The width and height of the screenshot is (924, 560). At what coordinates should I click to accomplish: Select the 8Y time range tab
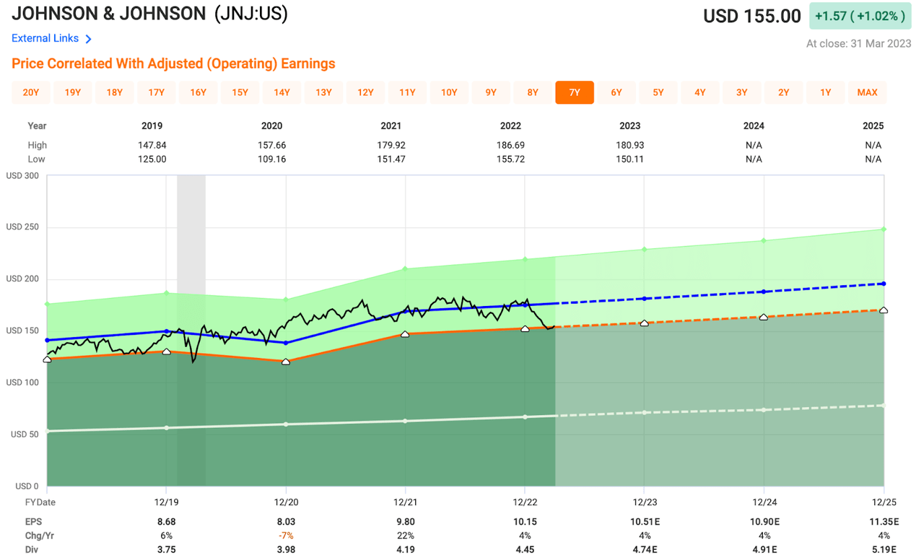click(x=533, y=92)
